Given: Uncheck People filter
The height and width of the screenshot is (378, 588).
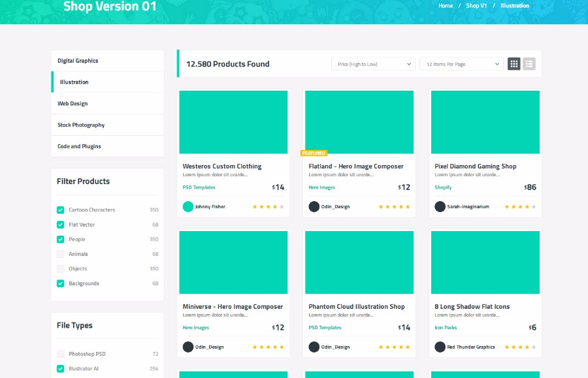Looking at the screenshot, I should pyautogui.click(x=60, y=239).
